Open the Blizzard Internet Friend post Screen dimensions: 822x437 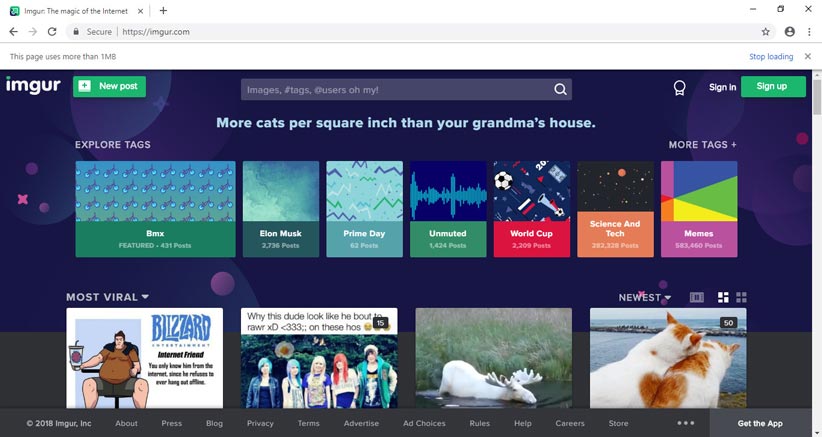tap(145, 358)
